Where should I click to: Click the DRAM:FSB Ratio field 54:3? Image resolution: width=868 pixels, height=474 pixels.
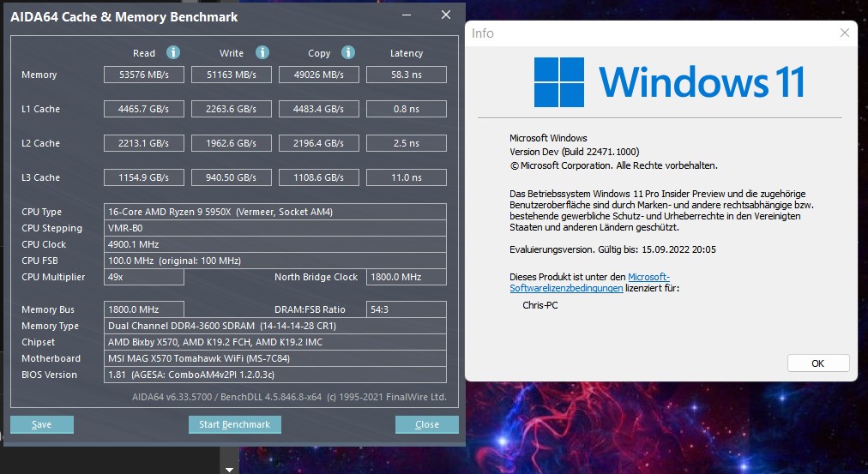[x=407, y=309]
